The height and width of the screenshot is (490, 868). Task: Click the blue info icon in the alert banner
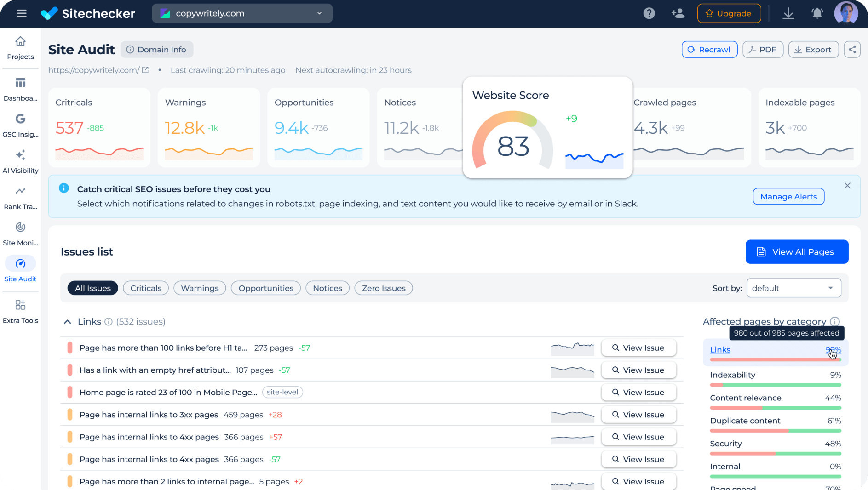[64, 188]
